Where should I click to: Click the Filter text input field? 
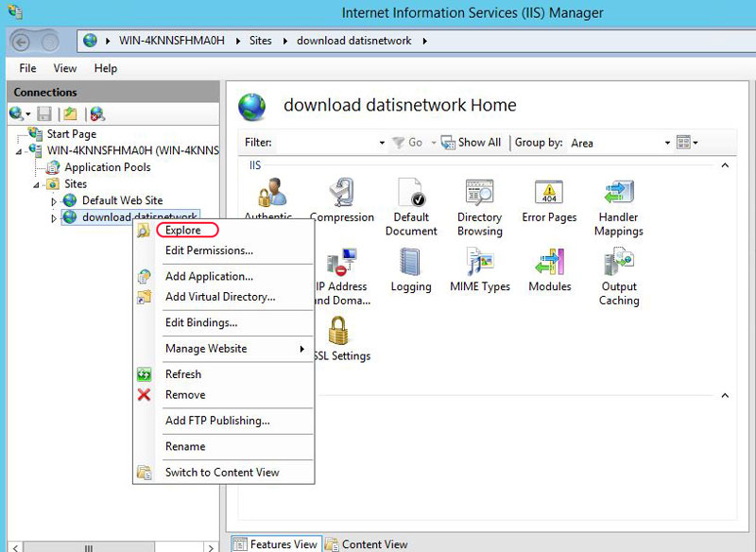coord(326,143)
